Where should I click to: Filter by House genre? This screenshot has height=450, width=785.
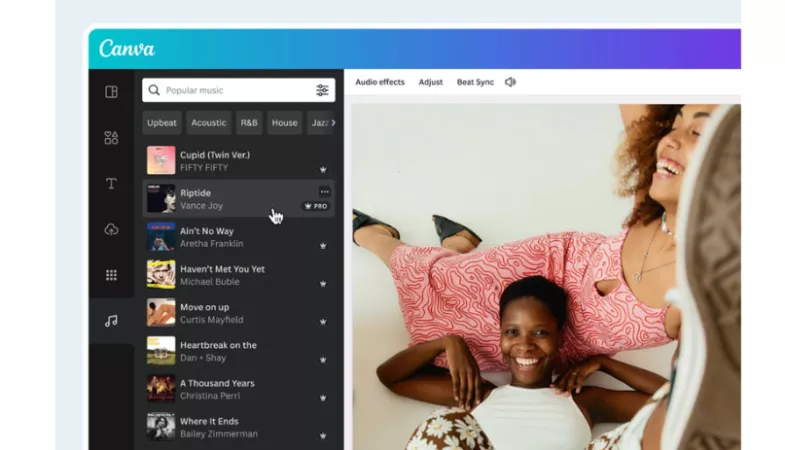click(x=284, y=123)
